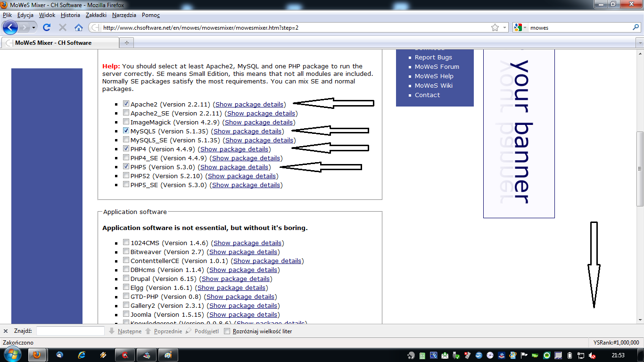Tick the Joomla application checkbox
Screen dimensions: 644x362
(x=126, y=314)
